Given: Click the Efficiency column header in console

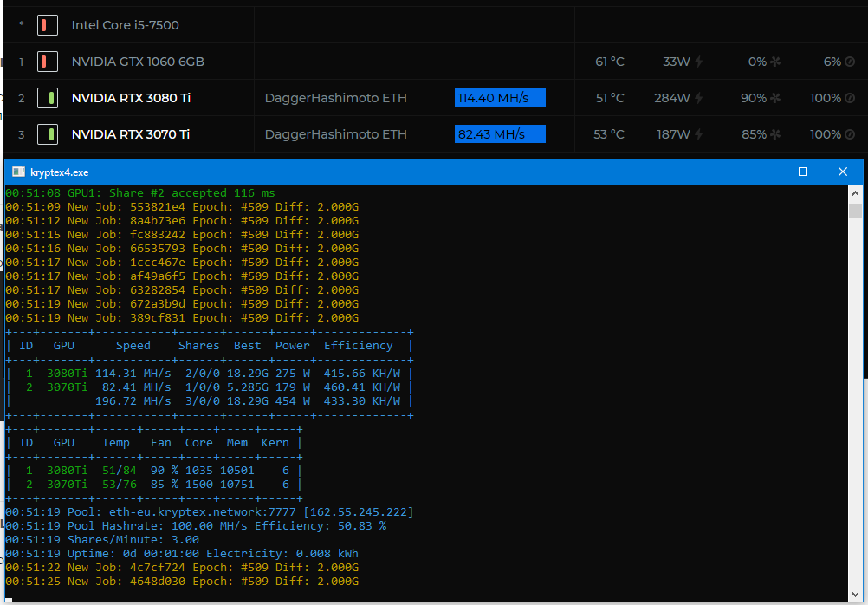Looking at the screenshot, I should coord(358,346).
